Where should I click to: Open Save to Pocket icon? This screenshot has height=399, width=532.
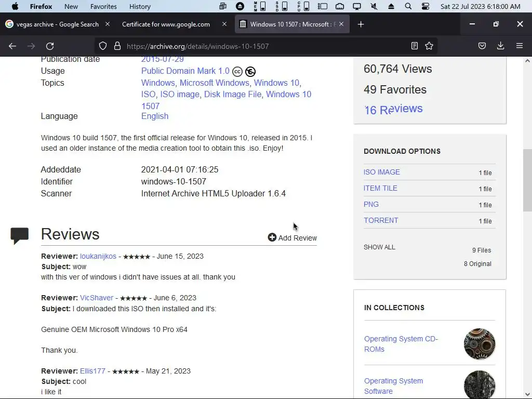482,46
